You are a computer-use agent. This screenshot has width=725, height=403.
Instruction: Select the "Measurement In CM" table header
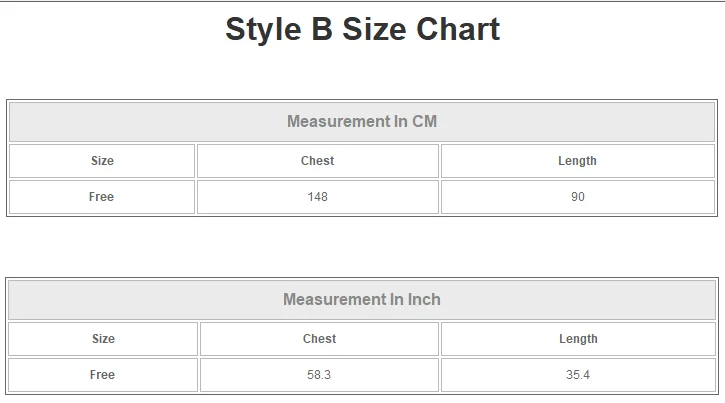tap(362, 122)
